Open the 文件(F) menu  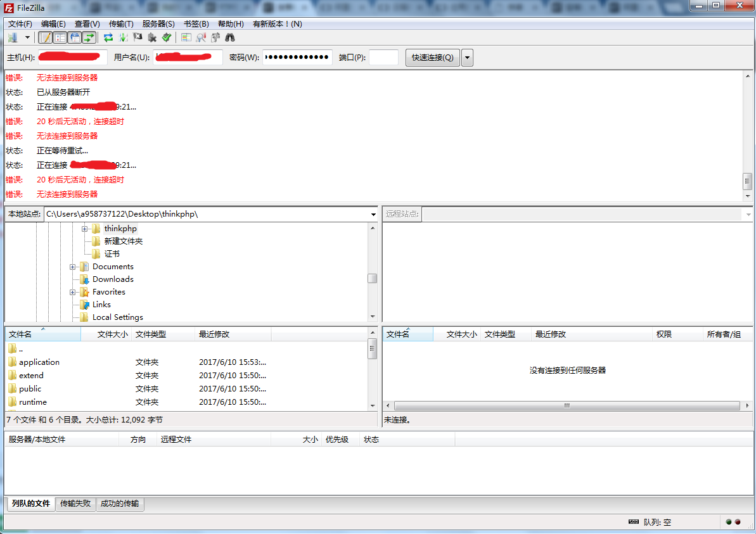[20, 24]
